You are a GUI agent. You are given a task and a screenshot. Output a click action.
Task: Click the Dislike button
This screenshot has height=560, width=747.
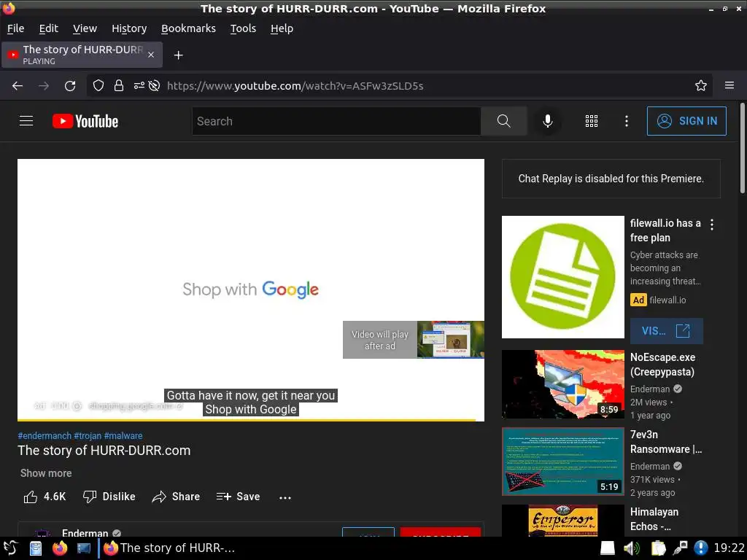109,497
